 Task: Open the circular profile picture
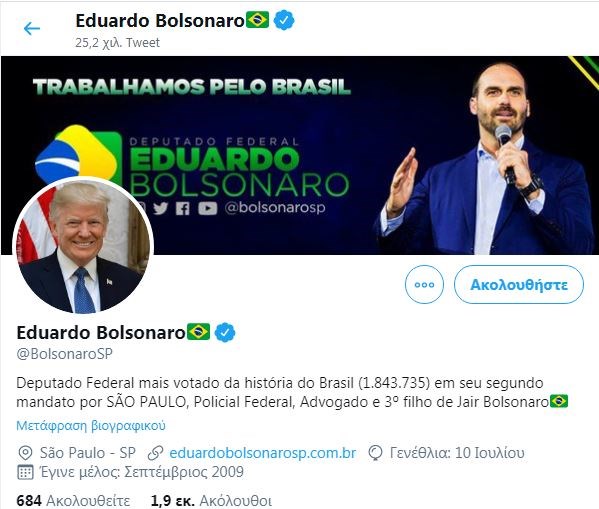tap(83, 247)
